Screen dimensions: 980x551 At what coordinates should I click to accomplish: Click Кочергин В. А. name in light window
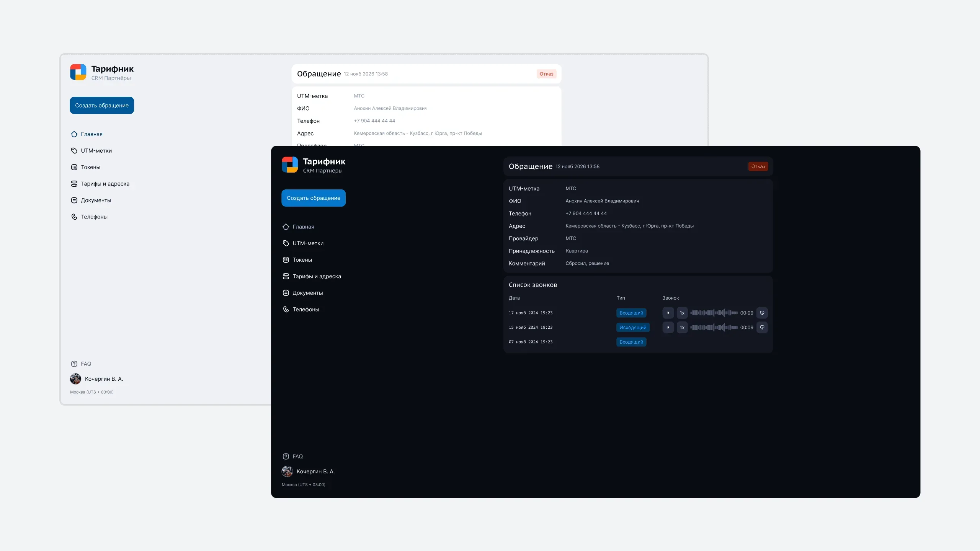point(104,379)
